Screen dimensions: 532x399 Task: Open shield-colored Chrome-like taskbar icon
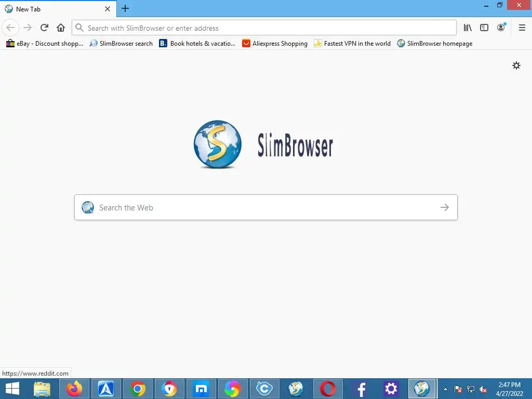169,389
